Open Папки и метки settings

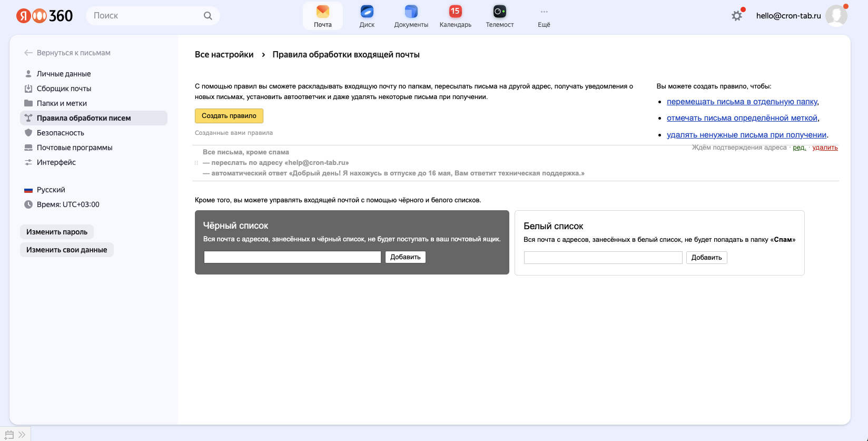(62, 103)
